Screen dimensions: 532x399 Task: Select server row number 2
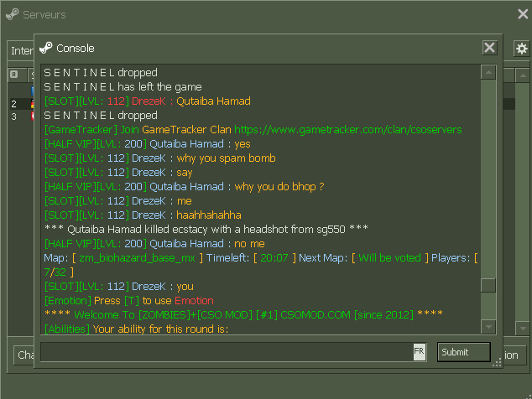point(21,104)
